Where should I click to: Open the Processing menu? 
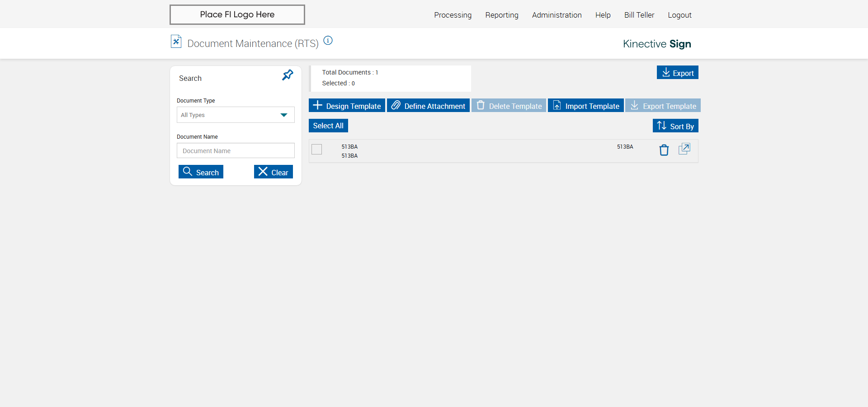click(x=453, y=15)
